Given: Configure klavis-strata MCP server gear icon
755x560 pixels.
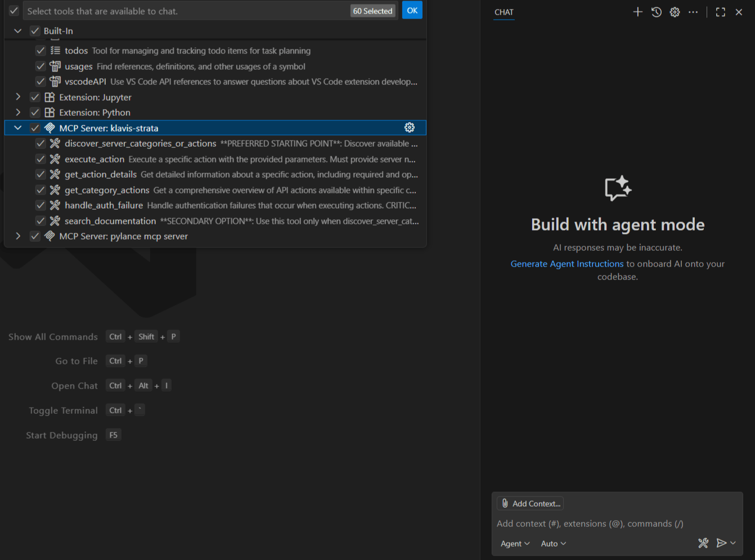Looking at the screenshot, I should point(410,128).
